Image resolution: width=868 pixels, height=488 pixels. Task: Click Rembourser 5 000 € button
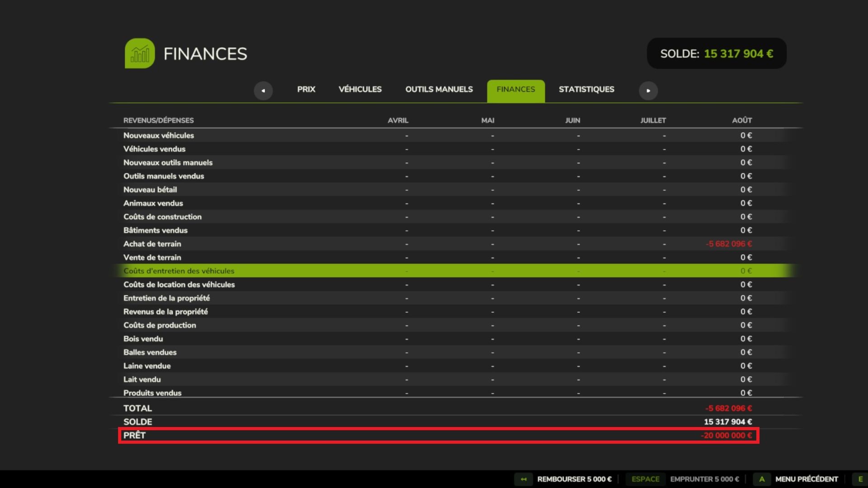coord(574,479)
